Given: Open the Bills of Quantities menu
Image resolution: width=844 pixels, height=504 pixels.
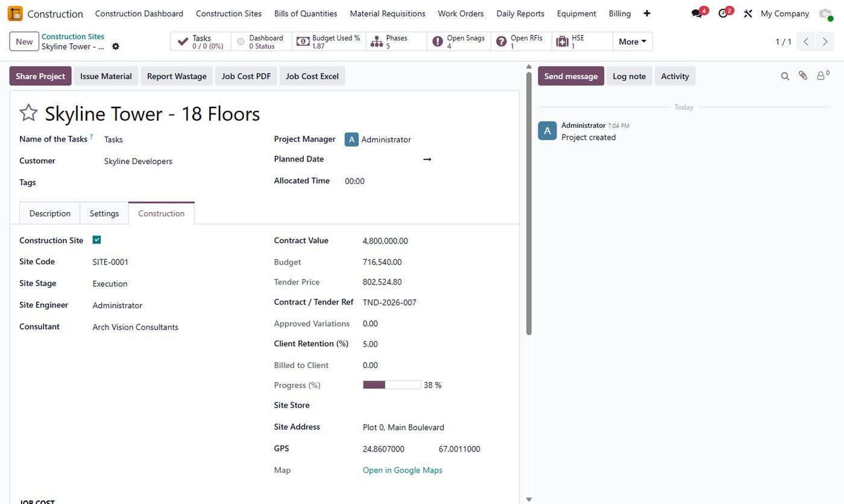Looking at the screenshot, I should click(306, 13).
